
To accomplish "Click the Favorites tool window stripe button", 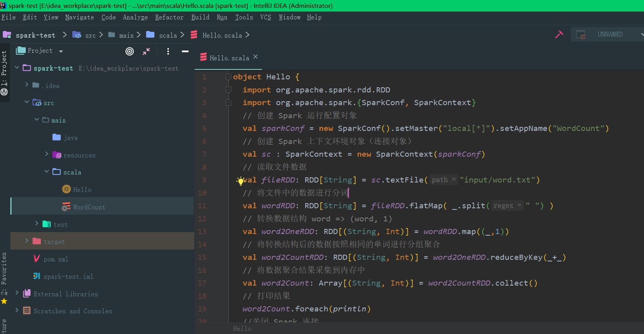I will [x=4, y=274].
